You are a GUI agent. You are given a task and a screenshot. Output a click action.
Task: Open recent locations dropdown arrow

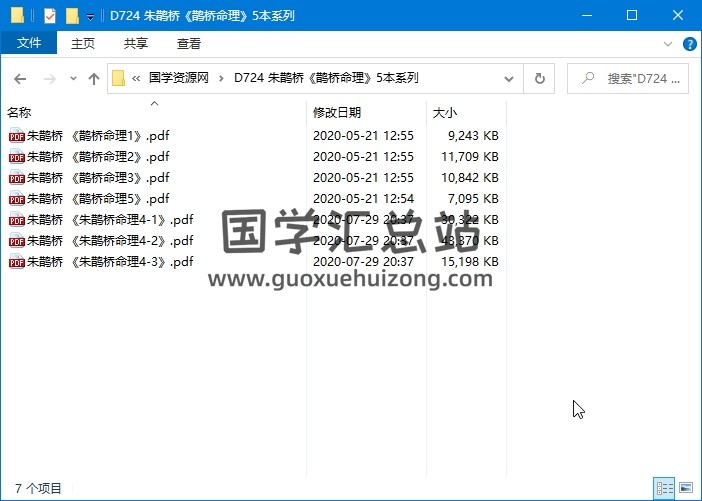pos(73,79)
